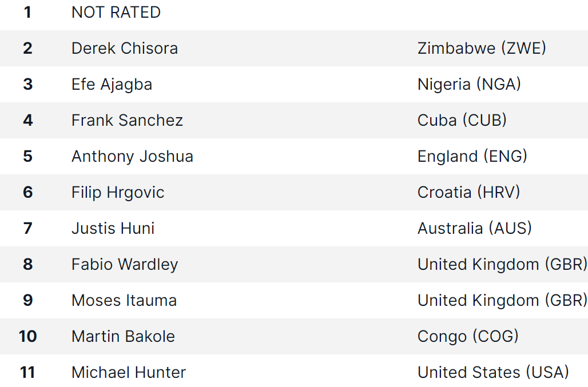Open the Justis Huni row
The height and width of the screenshot is (387, 588).
294,229
